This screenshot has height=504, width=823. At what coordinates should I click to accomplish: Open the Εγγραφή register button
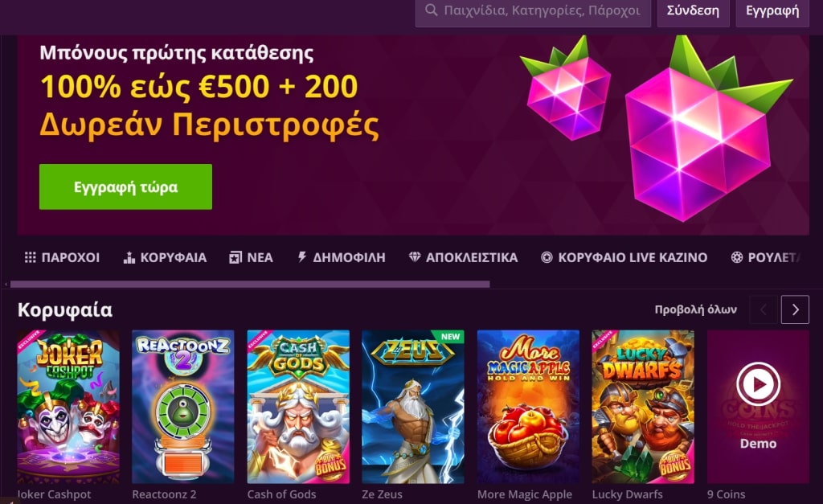pos(772,10)
